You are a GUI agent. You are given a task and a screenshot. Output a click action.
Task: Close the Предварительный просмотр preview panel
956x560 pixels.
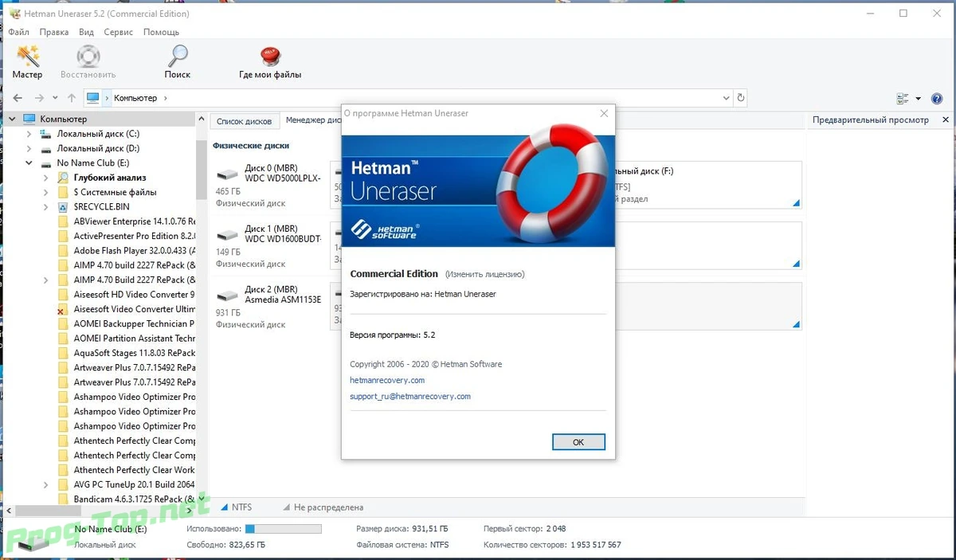(x=946, y=120)
